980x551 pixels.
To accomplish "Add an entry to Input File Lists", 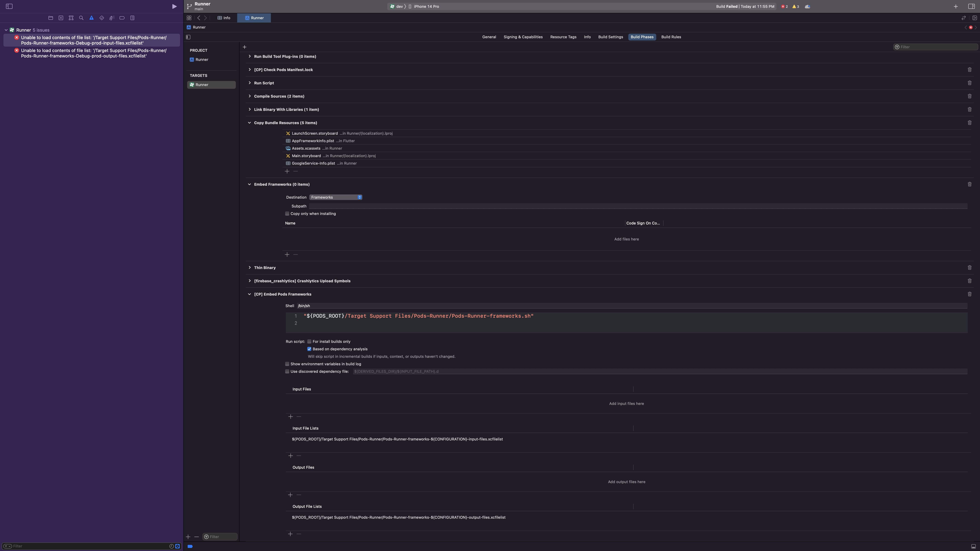I will [290, 456].
